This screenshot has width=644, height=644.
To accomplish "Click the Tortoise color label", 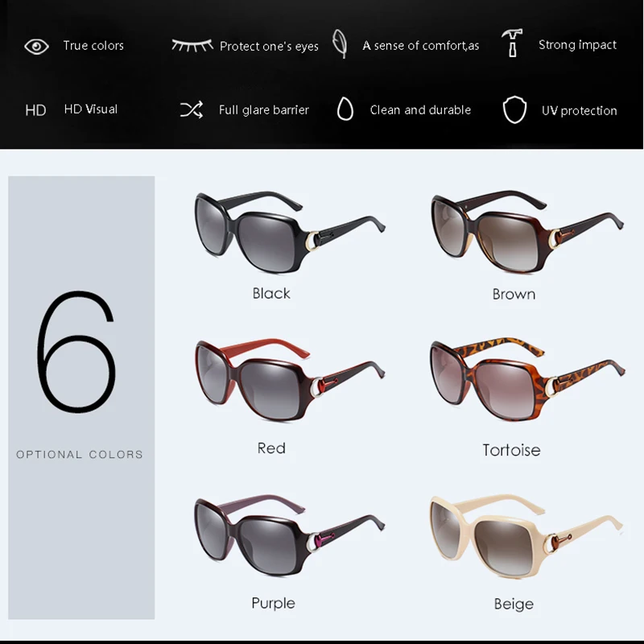I will tap(511, 450).
